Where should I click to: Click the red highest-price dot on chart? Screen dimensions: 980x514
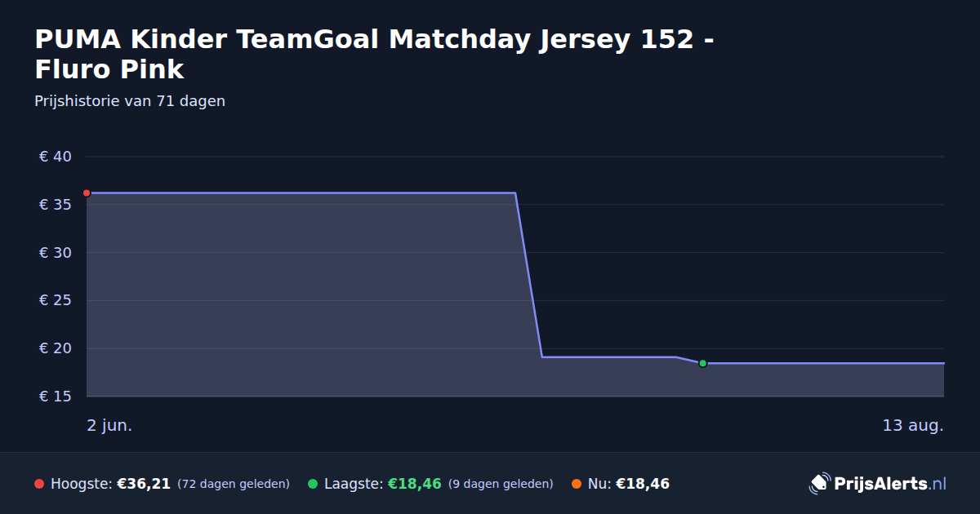[x=87, y=193]
